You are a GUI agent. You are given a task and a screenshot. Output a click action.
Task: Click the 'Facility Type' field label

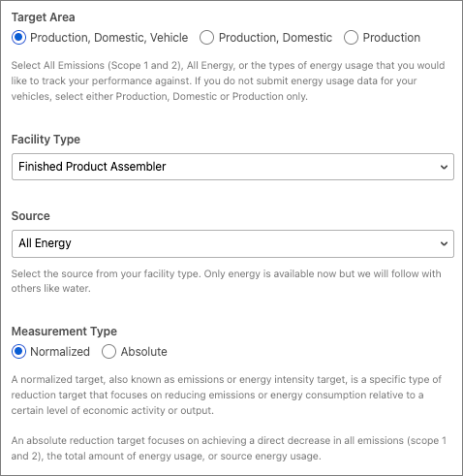pos(46,140)
